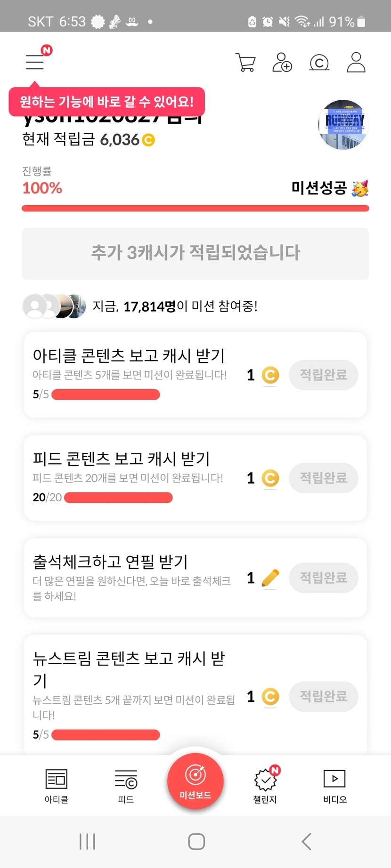Tap the coin beside current savings 6,036
Viewport: 391px width, 868px height.
(x=148, y=140)
